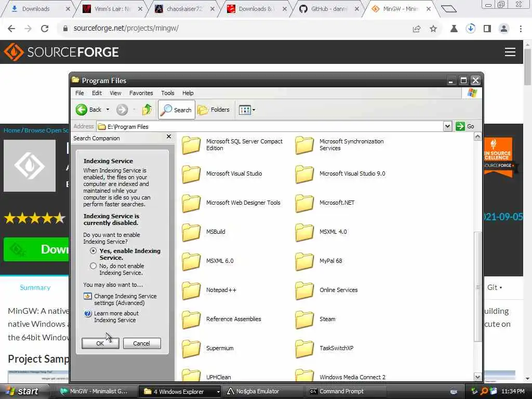
Task: Select the MSBuild folder
Action: point(204,232)
